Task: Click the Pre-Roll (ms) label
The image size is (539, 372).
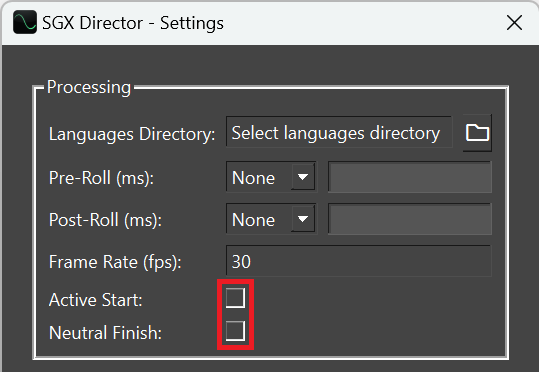Action: [x=101, y=178]
